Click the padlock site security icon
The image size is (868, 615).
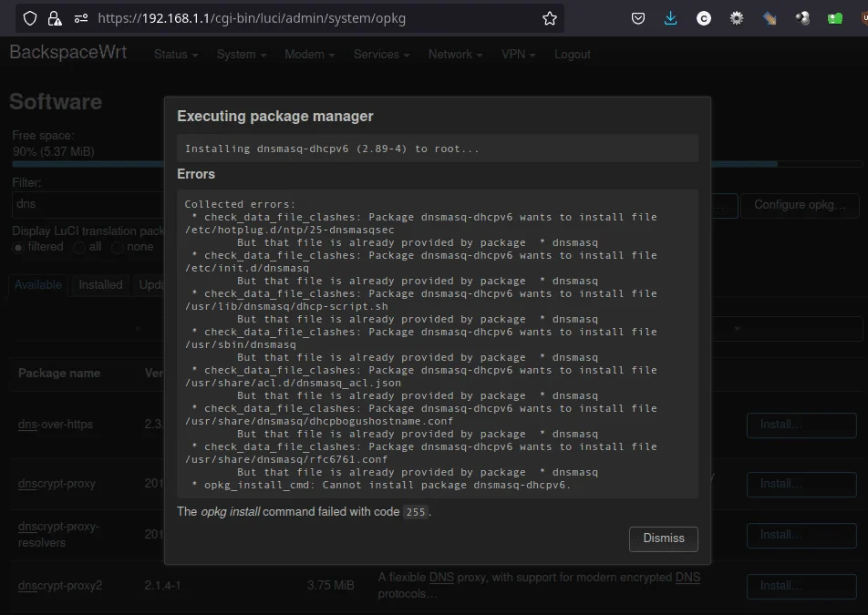55,18
